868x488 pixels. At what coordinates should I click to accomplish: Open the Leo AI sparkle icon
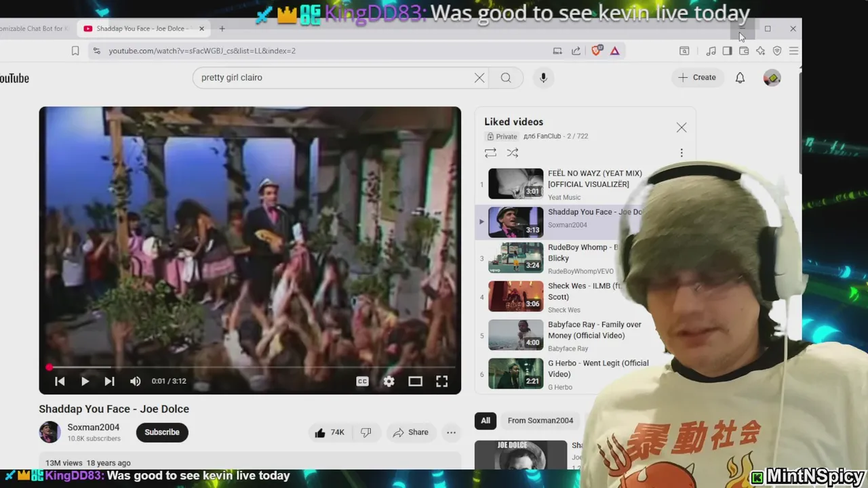click(x=760, y=51)
